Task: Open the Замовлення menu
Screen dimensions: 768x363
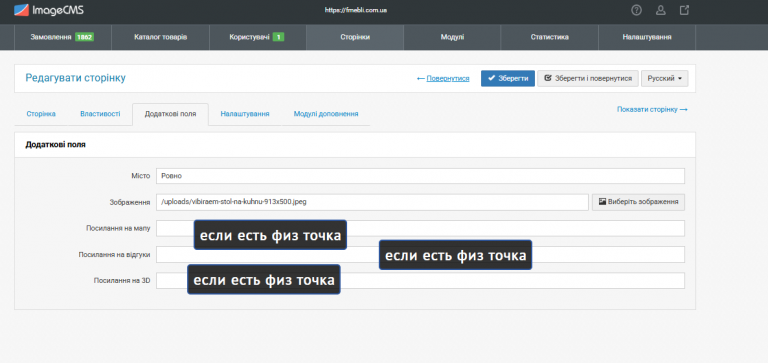Action: (63, 37)
